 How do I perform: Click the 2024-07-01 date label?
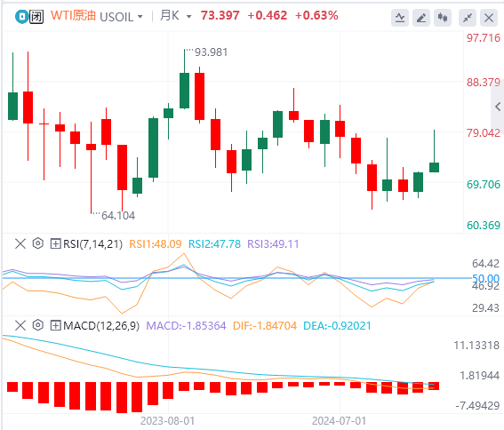pyautogui.click(x=339, y=421)
